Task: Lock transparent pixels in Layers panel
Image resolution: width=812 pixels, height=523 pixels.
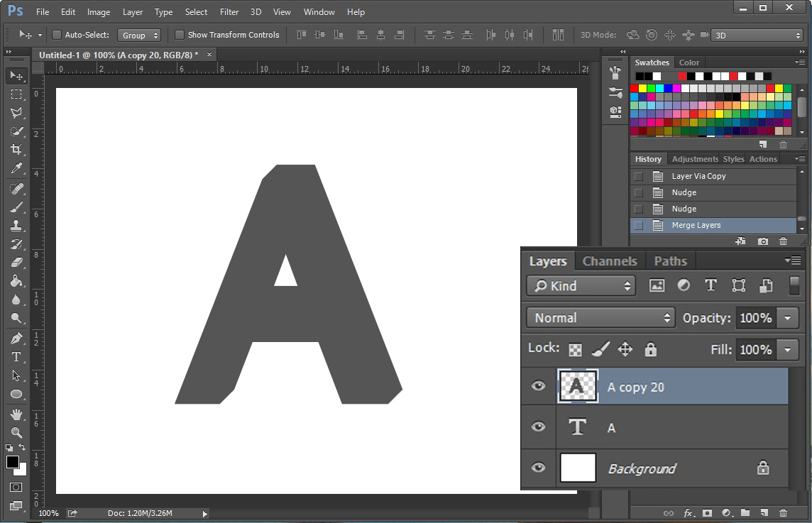Action: (575, 350)
